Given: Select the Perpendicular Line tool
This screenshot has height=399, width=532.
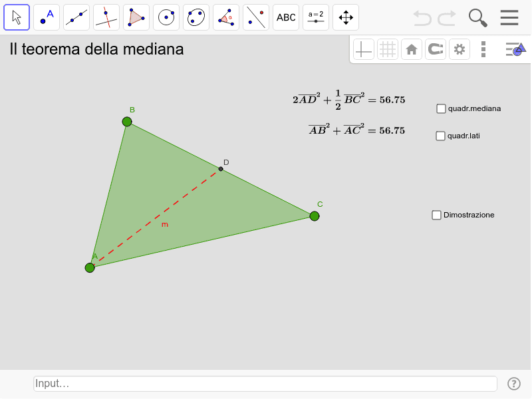Looking at the screenshot, I should click(106, 17).
